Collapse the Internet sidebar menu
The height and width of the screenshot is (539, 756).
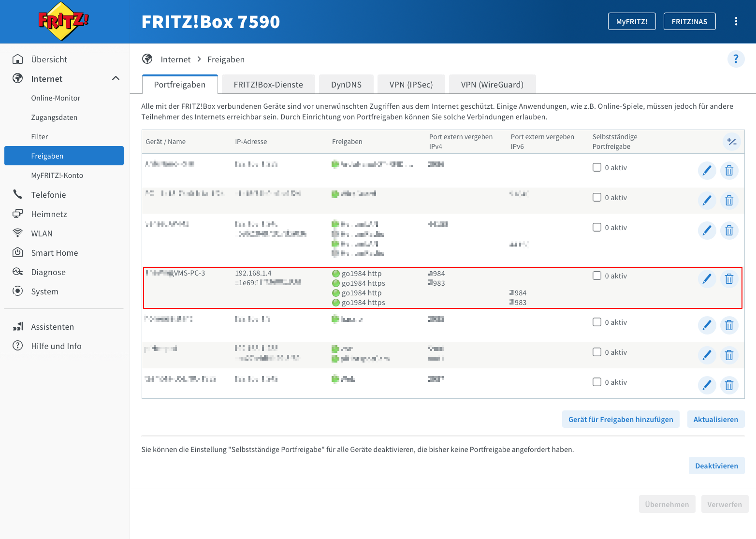116,78
